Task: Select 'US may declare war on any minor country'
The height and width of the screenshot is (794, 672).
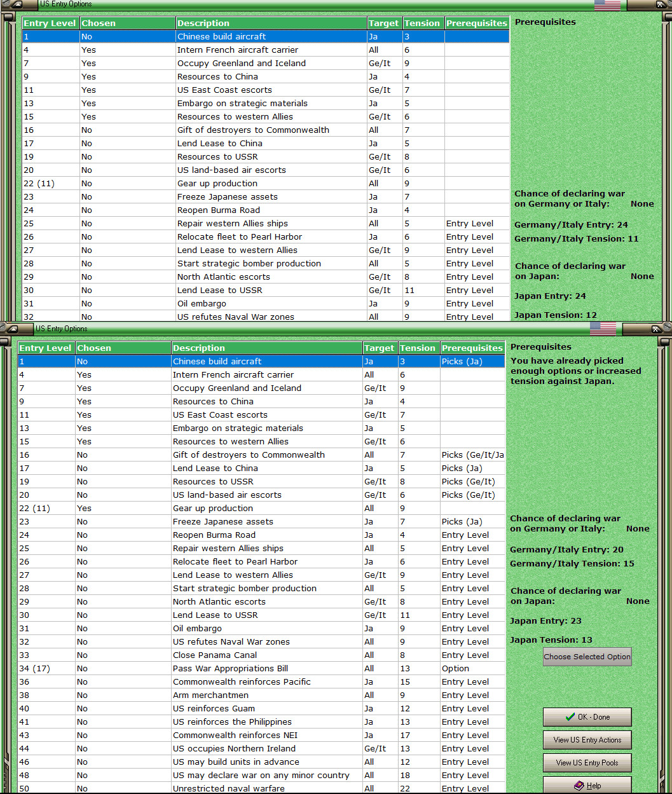Action: coord(261,775)
